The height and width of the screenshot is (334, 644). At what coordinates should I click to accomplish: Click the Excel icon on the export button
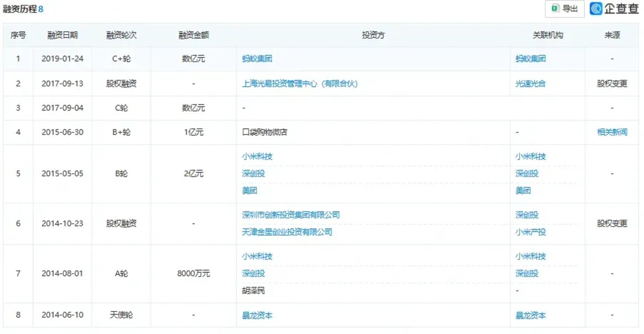(556, 9)
